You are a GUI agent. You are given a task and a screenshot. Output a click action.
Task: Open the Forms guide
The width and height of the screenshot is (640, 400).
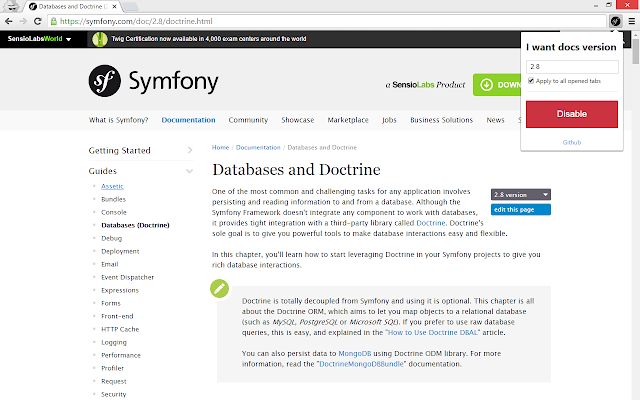tap(111, 303)
